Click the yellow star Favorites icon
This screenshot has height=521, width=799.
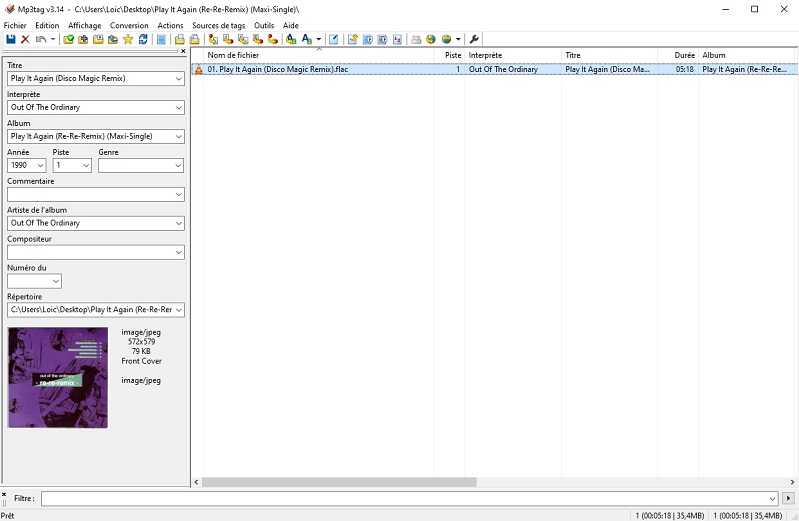(x=128, y=40)
